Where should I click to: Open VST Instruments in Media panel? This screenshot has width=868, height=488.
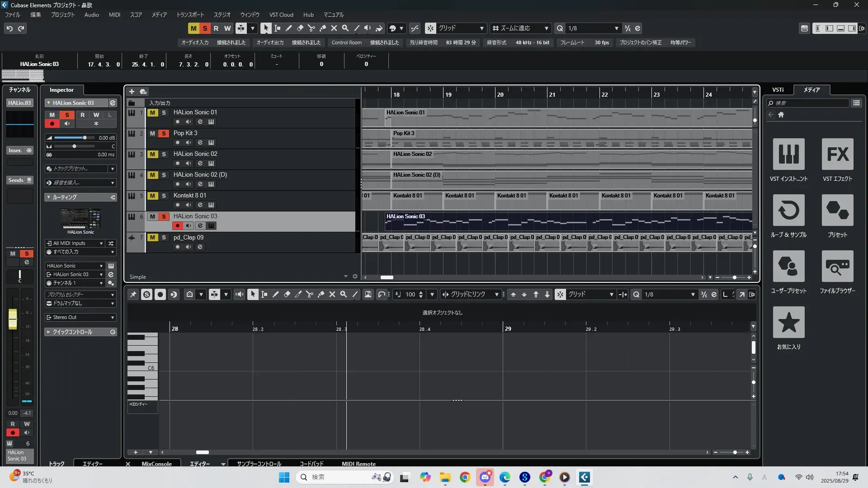pyautogui.click(x=788, y=155)
